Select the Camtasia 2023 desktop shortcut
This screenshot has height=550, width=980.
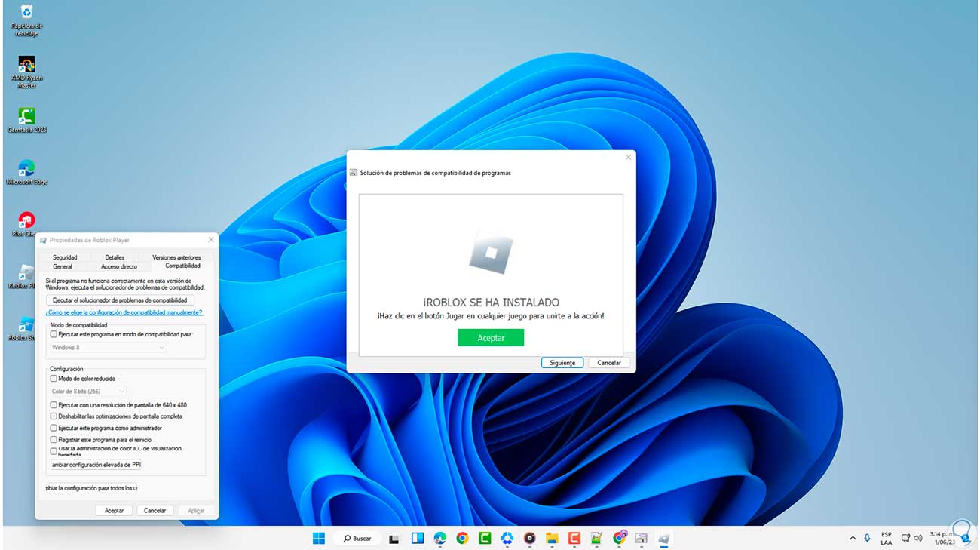[26, 121]
